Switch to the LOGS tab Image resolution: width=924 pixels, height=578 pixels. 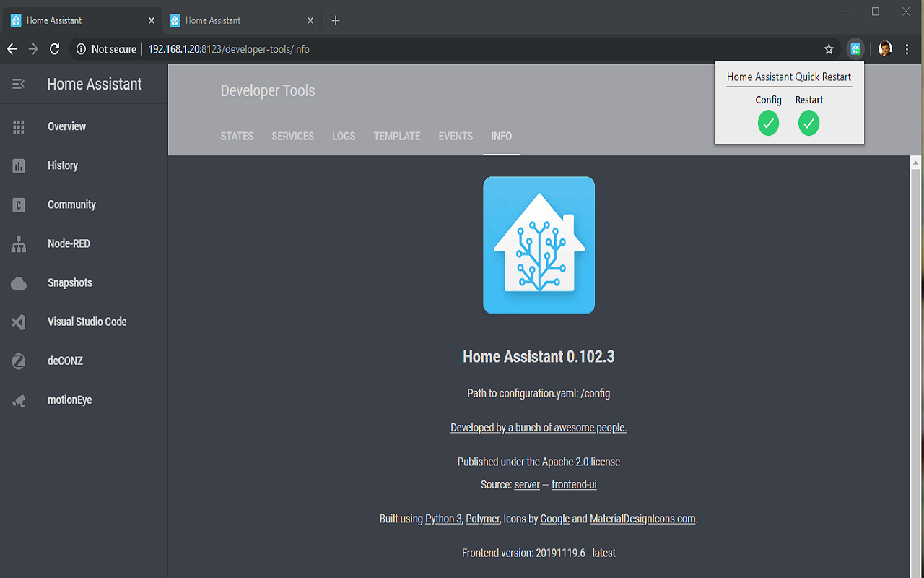[344, 137]
